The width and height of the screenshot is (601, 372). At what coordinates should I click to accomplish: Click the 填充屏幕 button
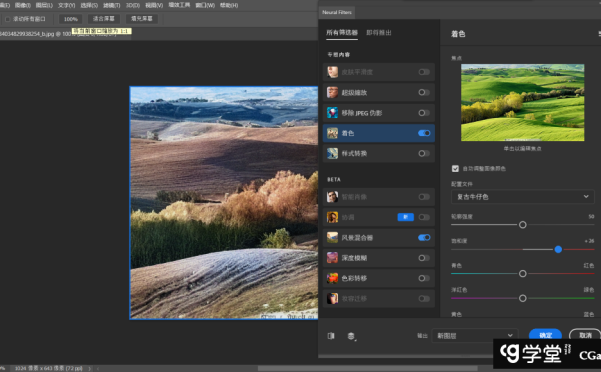[142, 19]
